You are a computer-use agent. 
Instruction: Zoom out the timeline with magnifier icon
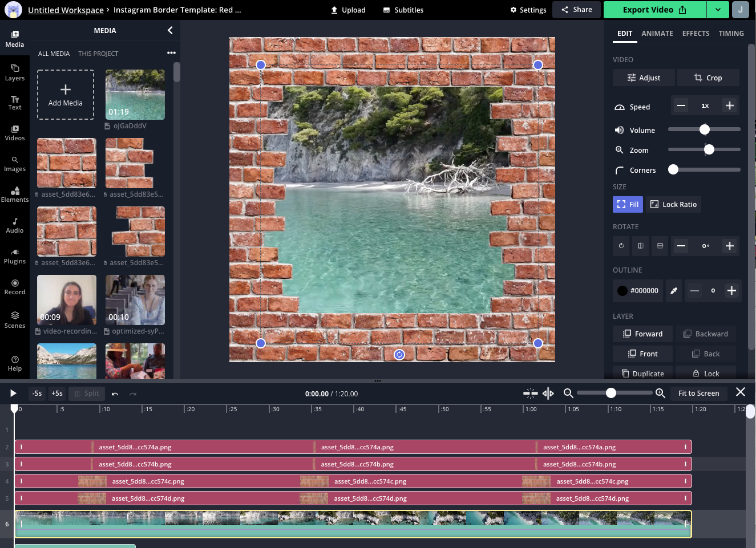(568, 393)
